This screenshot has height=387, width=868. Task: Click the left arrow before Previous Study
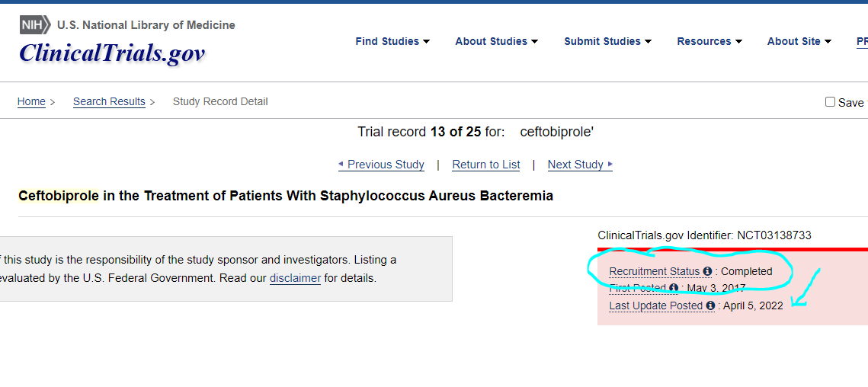tap(341, 165)
